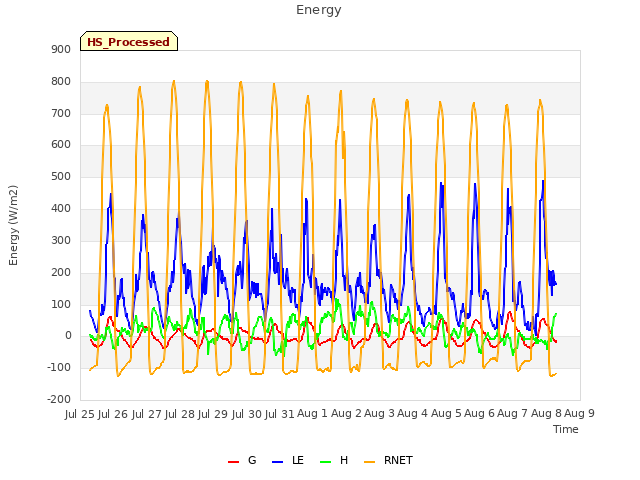Click the Jul 27 x-axis label
The width and height of the screenshot is (640, 480).
pyautogui.click(x=147, y=414)
